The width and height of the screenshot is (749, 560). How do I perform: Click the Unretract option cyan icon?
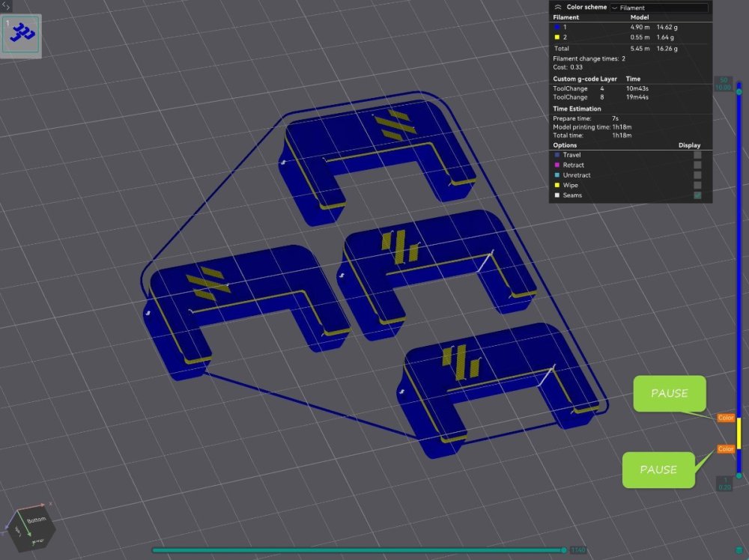click(557, 174)
